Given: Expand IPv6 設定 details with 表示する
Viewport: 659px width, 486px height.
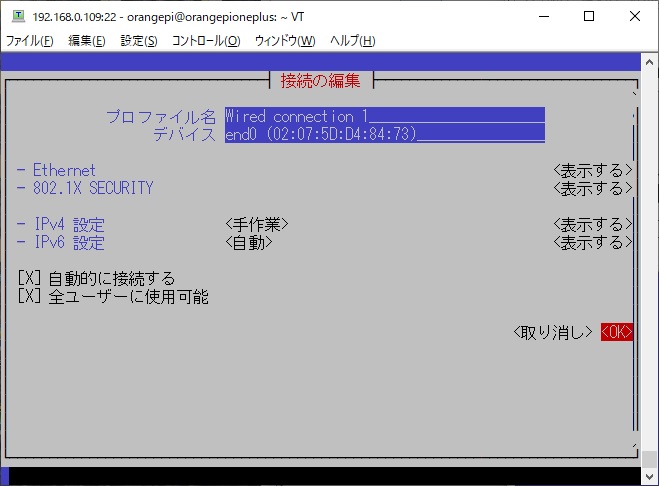Looking at the screenshot, I should coord(593,242).
